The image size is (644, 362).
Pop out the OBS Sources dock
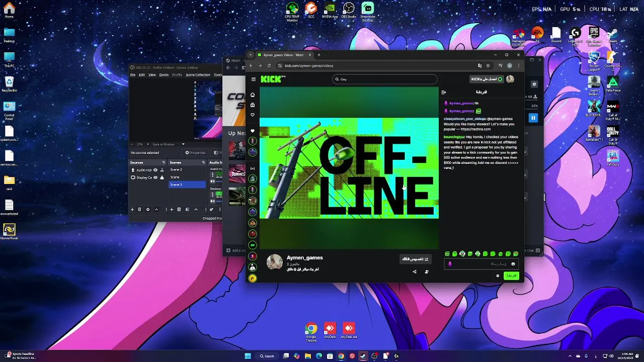164,162
